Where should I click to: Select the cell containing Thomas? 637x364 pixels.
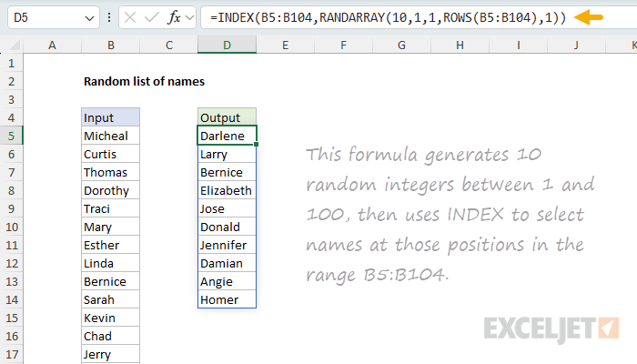tap(110, 173)
